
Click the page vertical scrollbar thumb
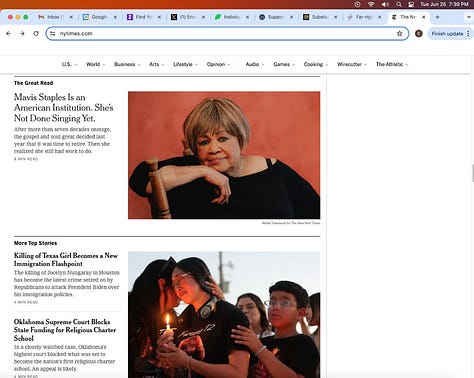click(473, 173)
